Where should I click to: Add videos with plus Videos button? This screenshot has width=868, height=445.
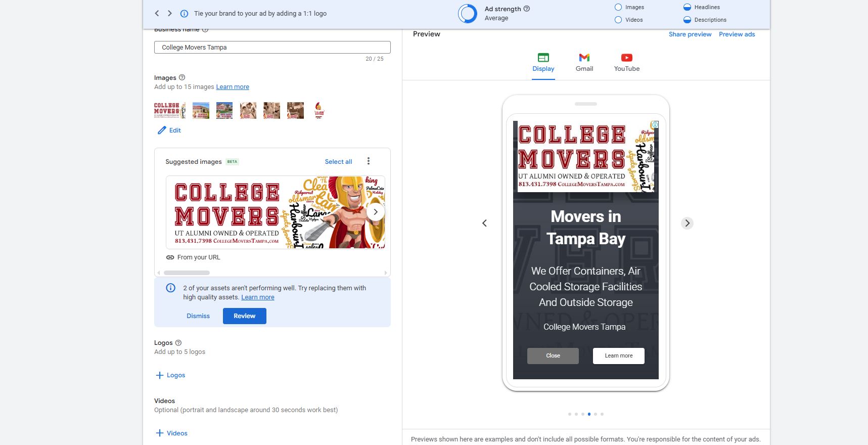(x=171, y=433)
